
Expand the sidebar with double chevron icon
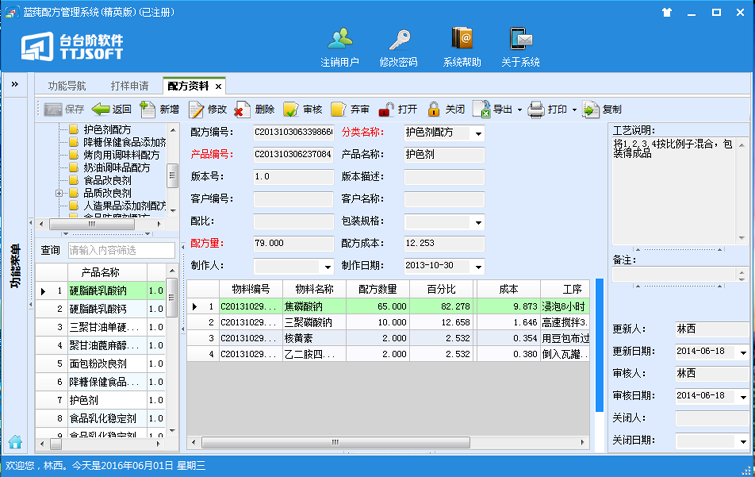15,85
